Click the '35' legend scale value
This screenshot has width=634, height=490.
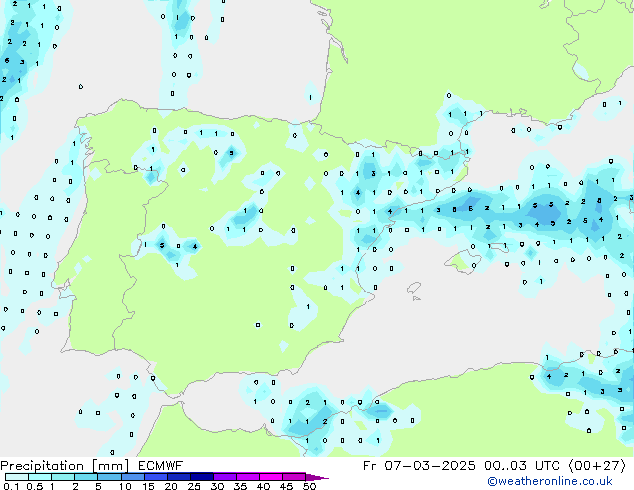click(240, 486)
